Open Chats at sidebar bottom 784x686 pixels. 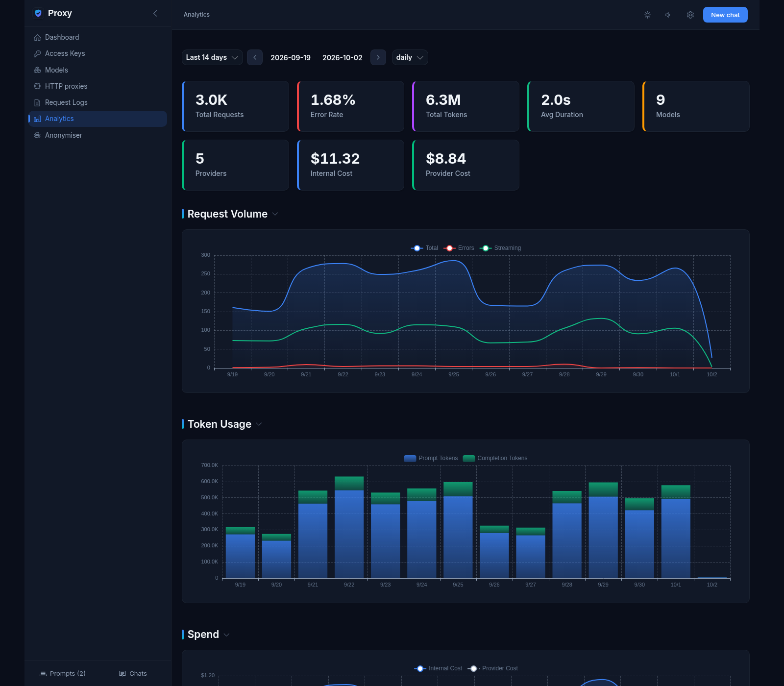(x=133, y=674)
